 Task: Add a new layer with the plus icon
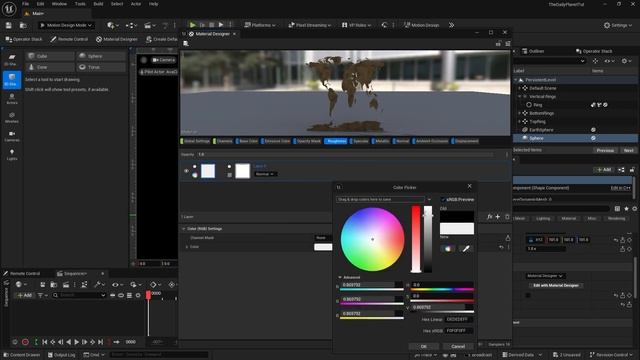pyautogui.click(x=498, y=217)
